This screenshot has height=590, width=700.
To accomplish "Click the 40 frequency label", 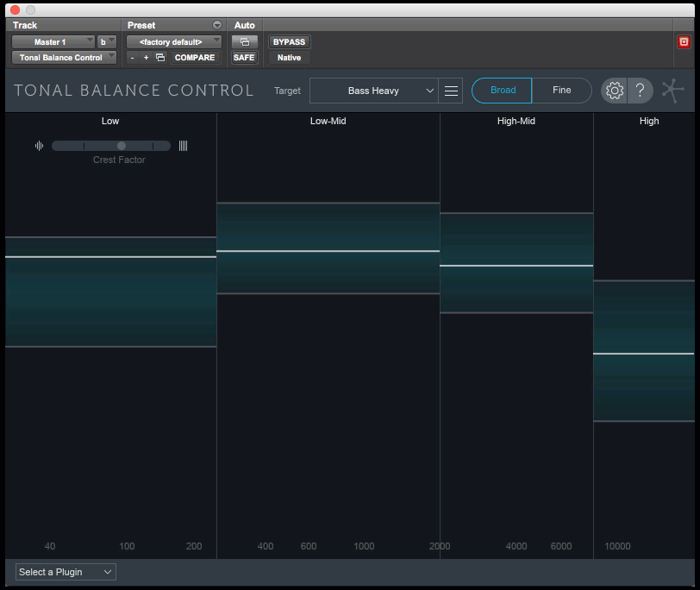I will pyautogui.click(x=50, y=546).
